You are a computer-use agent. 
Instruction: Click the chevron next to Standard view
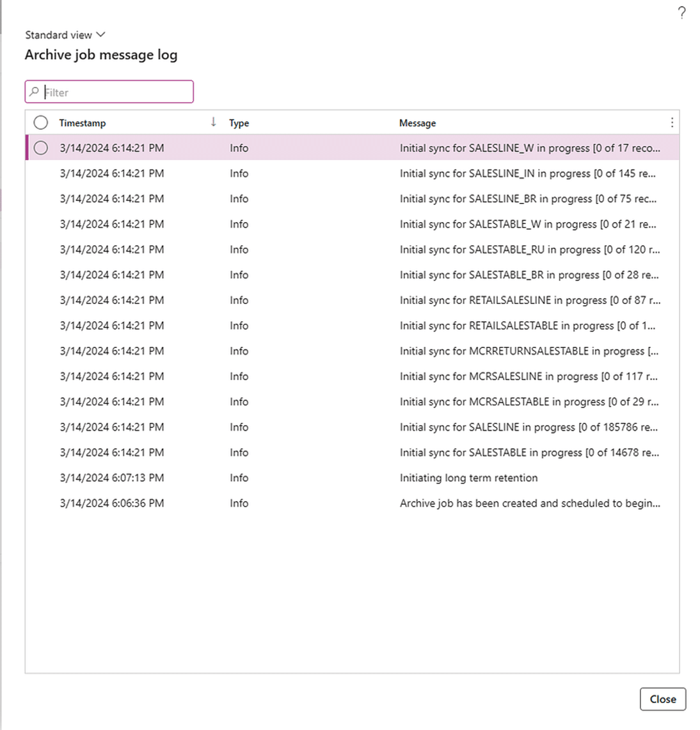100,35
